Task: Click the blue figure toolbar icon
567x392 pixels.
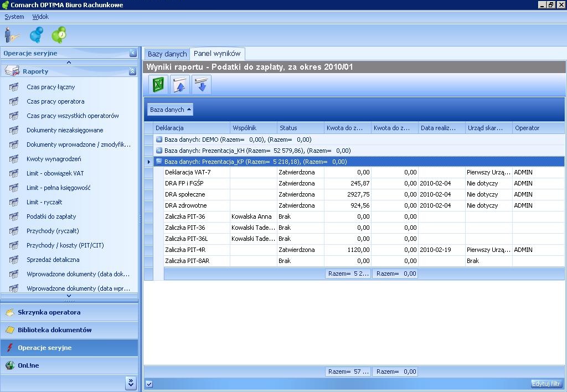Action: 36,35
